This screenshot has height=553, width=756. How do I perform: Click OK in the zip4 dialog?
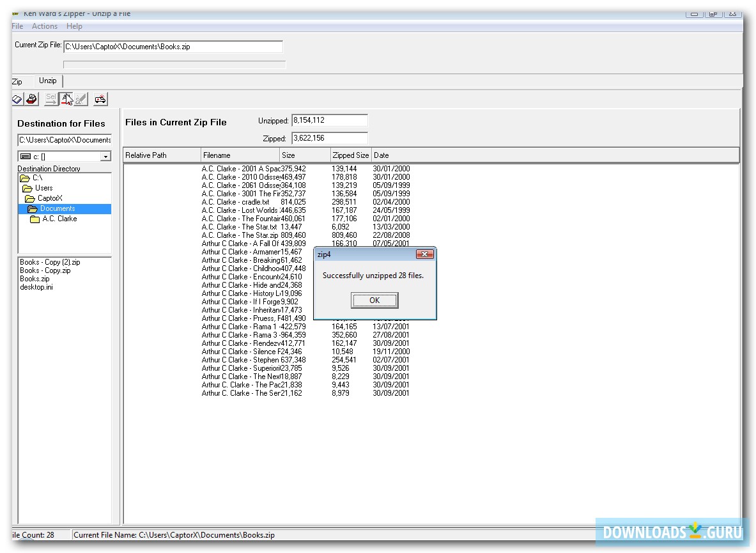[374, 300]
